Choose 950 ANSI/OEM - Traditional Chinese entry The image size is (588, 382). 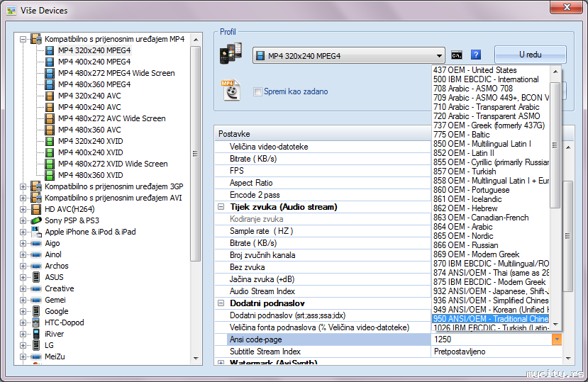pyautogui.click(x=491, y=319)
